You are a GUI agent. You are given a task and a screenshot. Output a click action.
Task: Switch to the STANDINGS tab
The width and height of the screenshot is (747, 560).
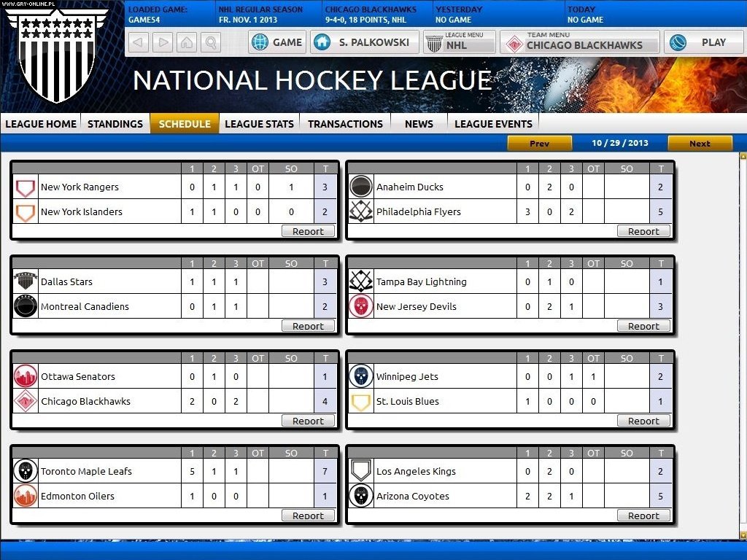[115, 124]
